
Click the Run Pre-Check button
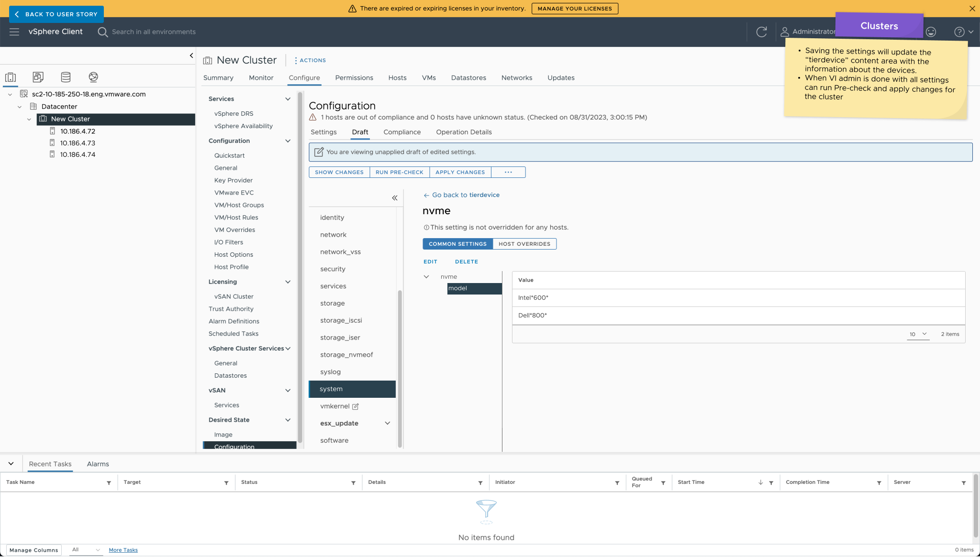399,172
